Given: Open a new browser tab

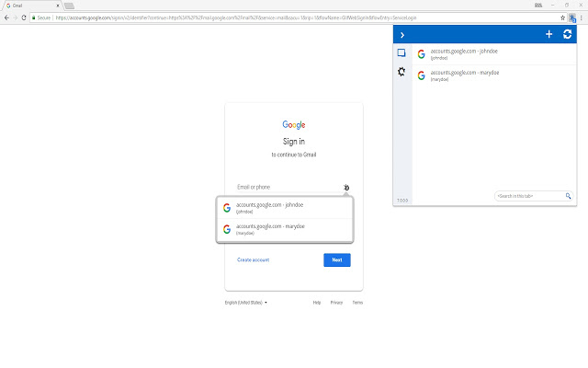Looking at the screenshot, I should tap(69, 6).
